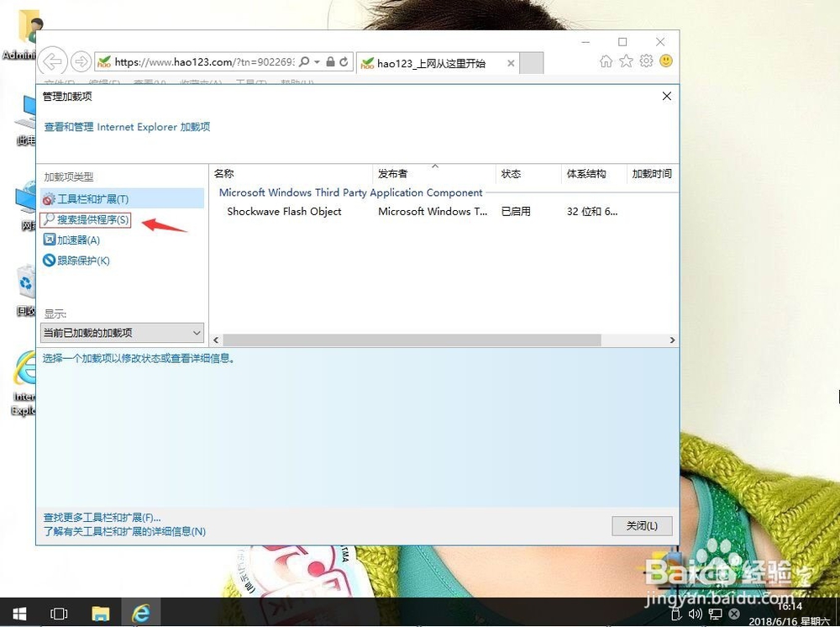This screenshot has width=840, height=627.
Task: Click the list scrollbar right arrow
Action: pyautogui.click(x=672, y=340)
